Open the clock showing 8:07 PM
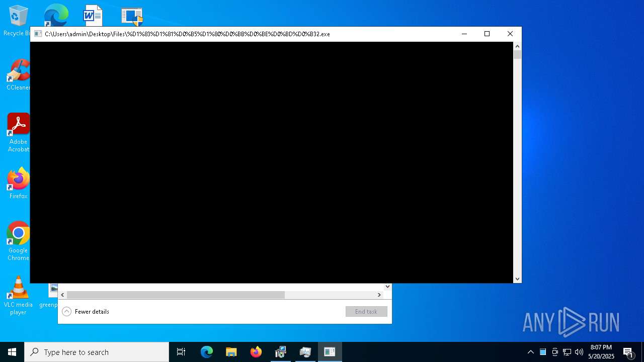Viewport: 644px width, 362px height. coord(601,352)
